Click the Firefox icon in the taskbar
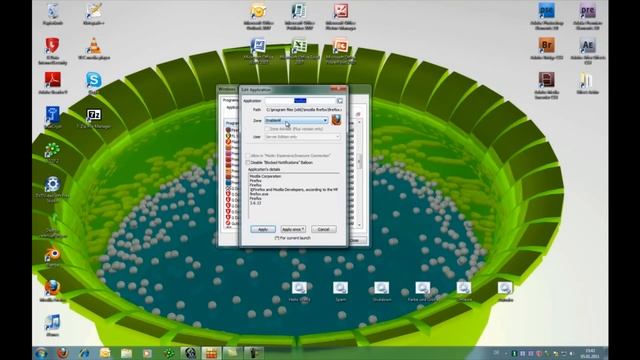The height and width of the screenshot is (360, 640). (62, 353)
